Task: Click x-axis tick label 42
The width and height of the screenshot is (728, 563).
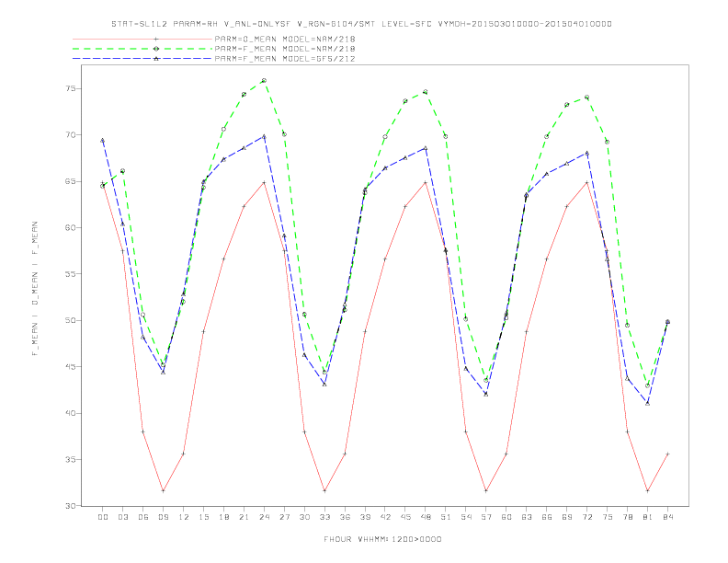Action: click(385, 517)
